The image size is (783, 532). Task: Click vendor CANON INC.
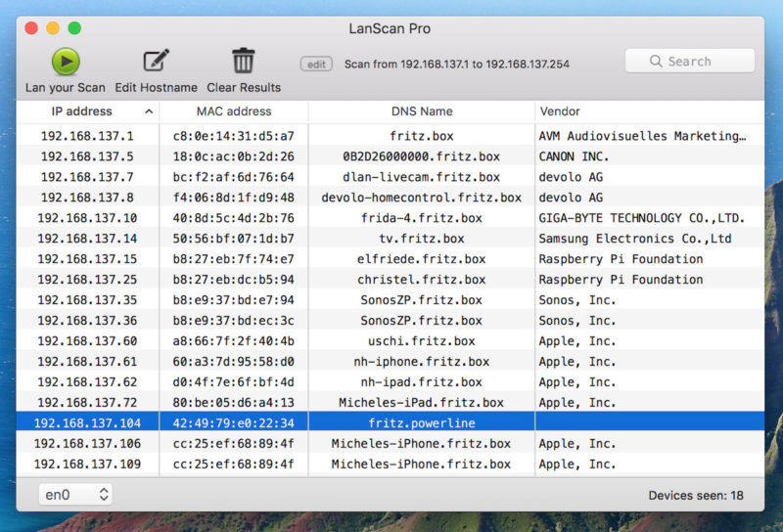[574, 156]
